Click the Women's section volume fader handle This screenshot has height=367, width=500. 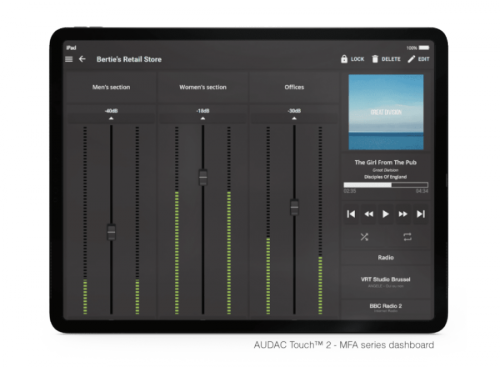203,177
